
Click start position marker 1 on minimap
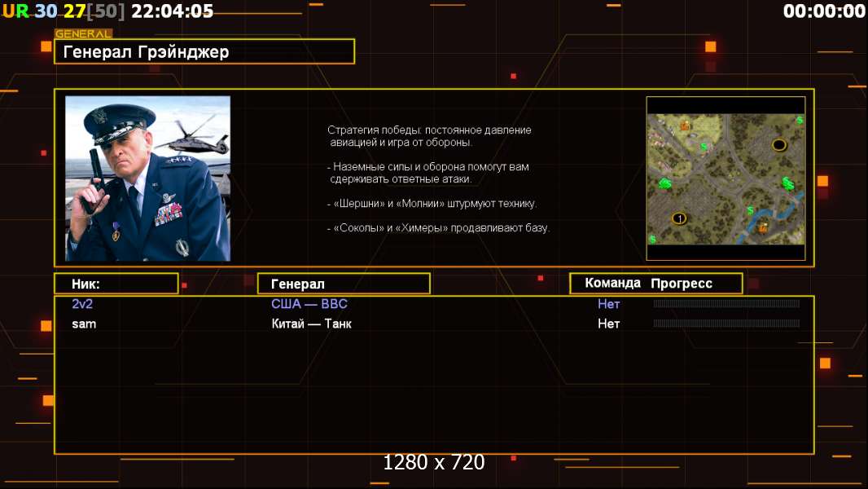[x=679, y=218]
